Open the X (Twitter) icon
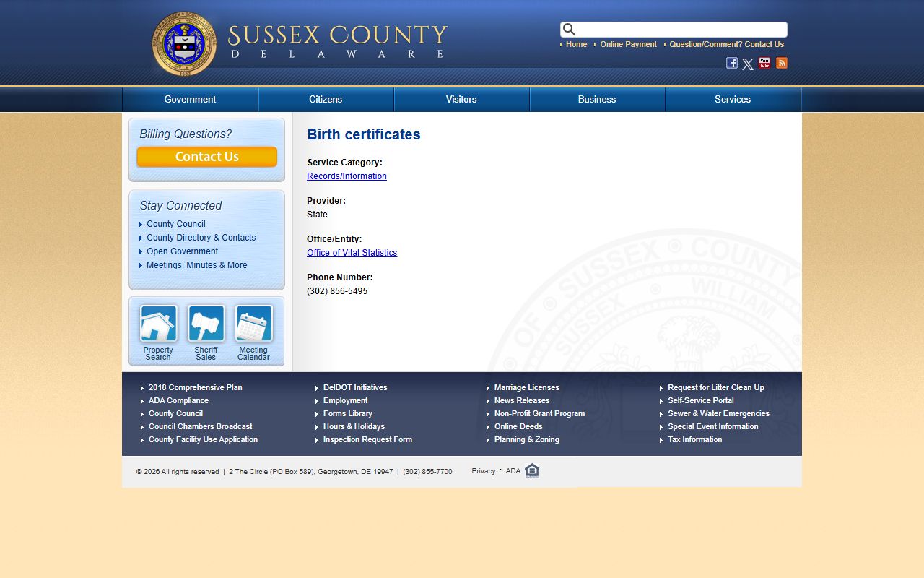924x578 pixels. (x=748, y=64)
